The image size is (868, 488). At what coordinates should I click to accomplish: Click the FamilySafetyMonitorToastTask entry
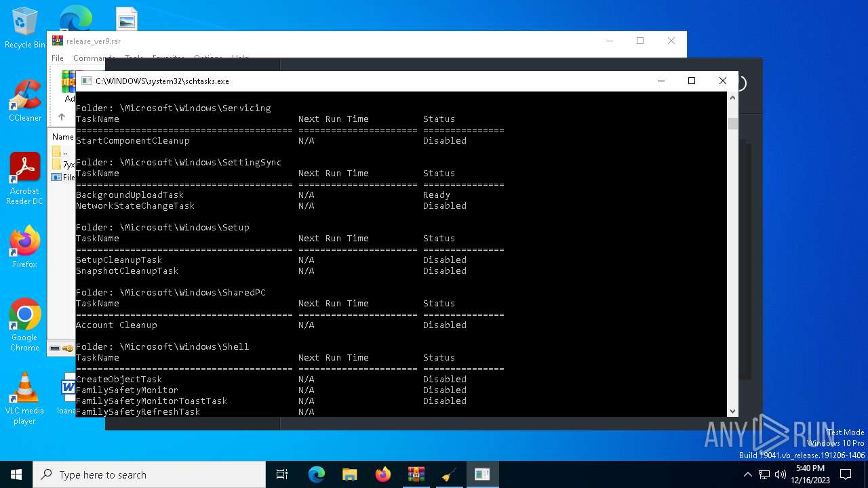152,401
